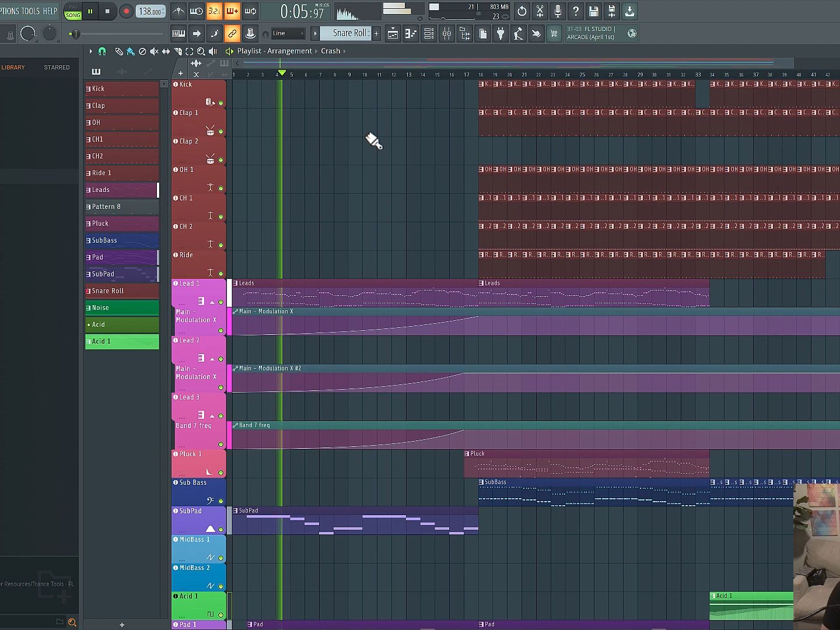Image resolution: width=840 pixels, height=630 pixels.
Task: Open the Browser view button
Action: (465, 34)
